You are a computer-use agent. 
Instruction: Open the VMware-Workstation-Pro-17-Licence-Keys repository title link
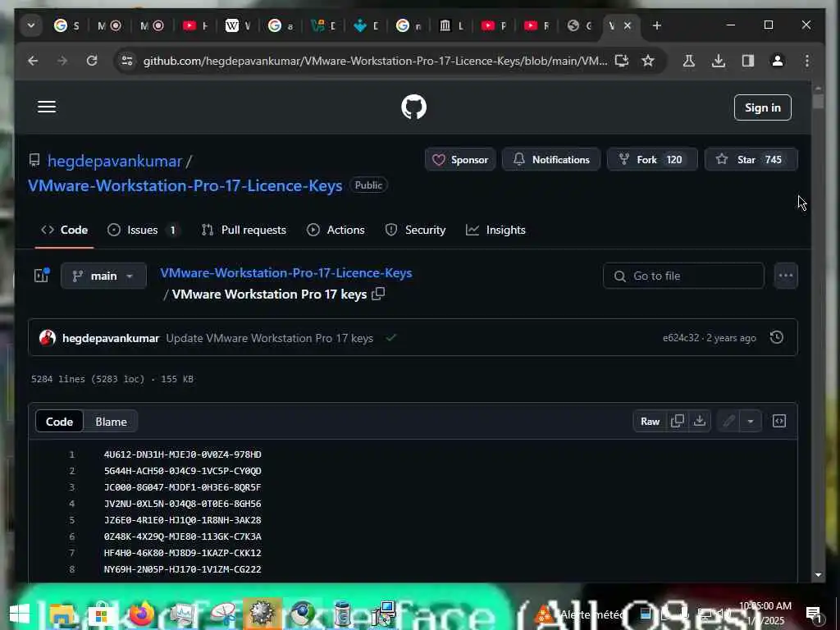[x=185, y=185]
